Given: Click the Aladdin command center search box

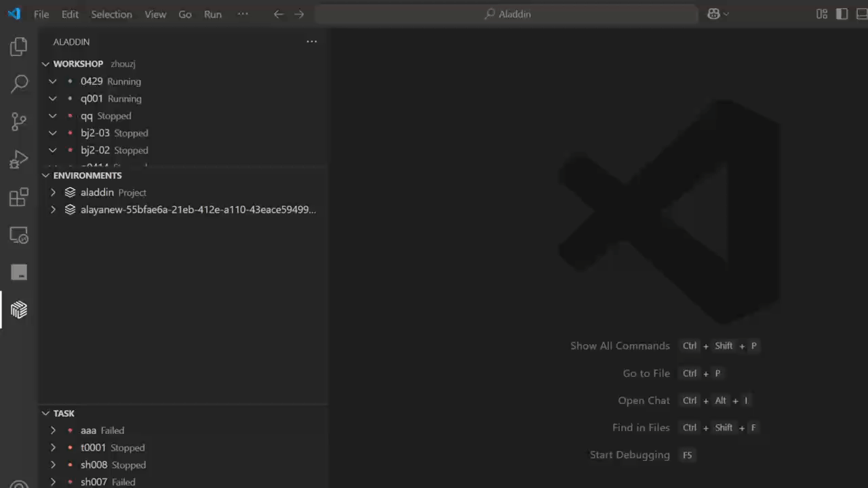Looking at the screenshot, I should click(507, 14).
